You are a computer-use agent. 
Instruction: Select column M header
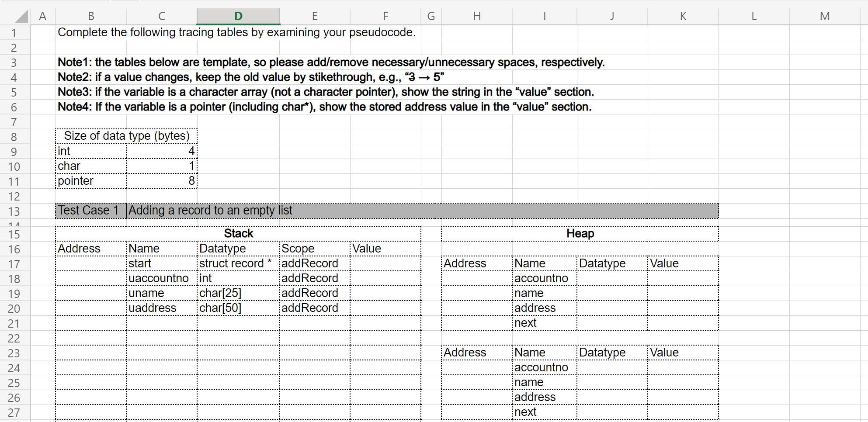[x=825, y=16]
